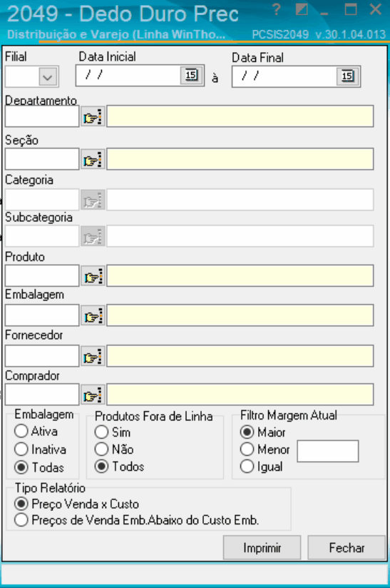The image size is (390, 588).
Task: Click the Comprador description yellow field
Action: (x=240, y=394)
